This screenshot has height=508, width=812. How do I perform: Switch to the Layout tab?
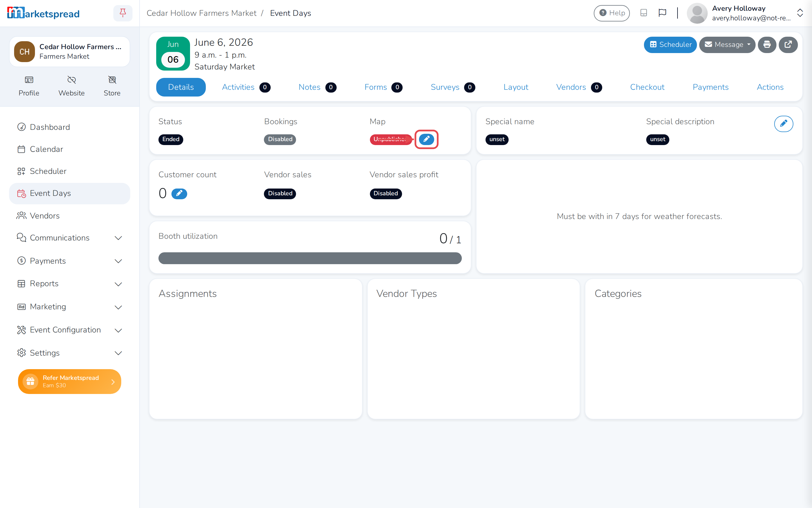click(516, 87)
